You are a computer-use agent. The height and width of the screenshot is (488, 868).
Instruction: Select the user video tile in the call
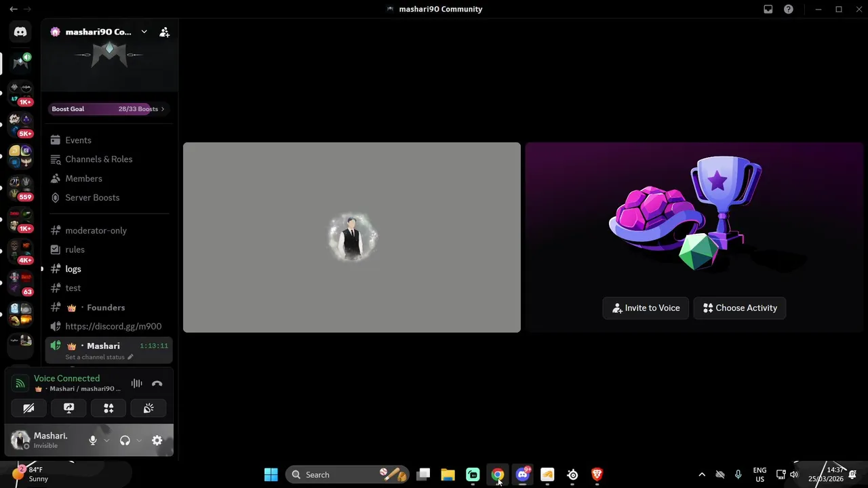click(x=352, y=237)
